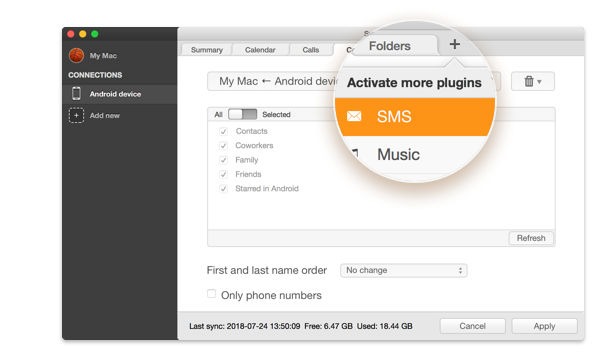Click Used: 18.44 GB status text
The image size is (600, 360).
[x=385, y=326]
